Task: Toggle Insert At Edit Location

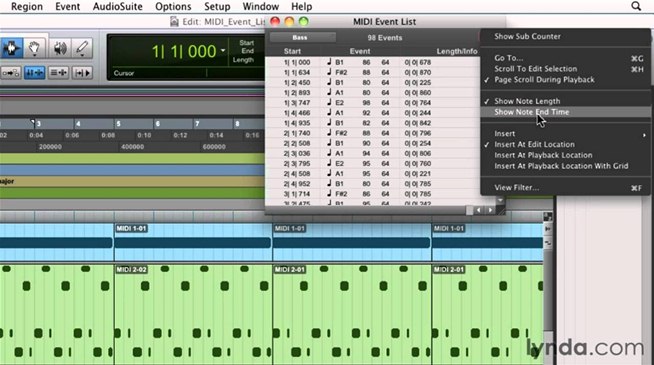Action: point(565,144)
